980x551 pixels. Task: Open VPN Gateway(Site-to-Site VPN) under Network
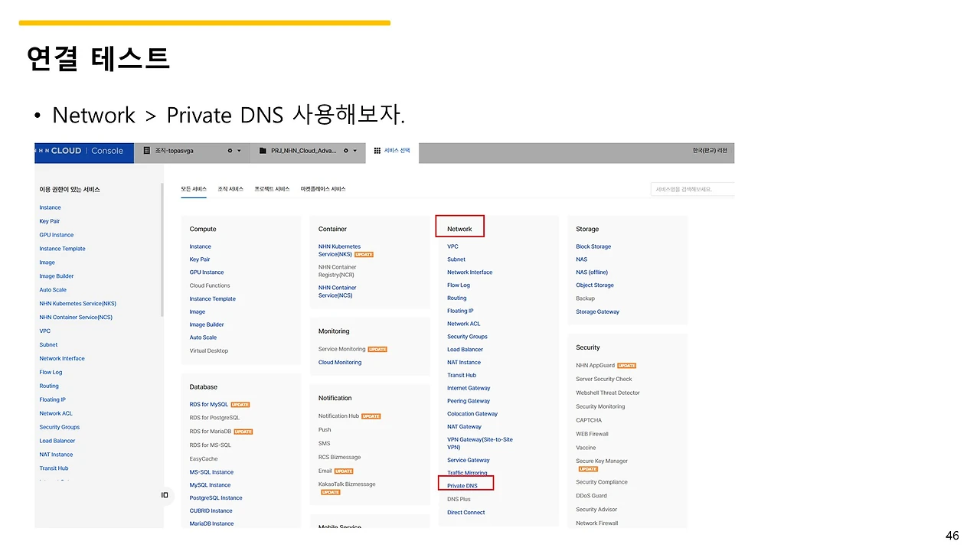tap(480, 443)
